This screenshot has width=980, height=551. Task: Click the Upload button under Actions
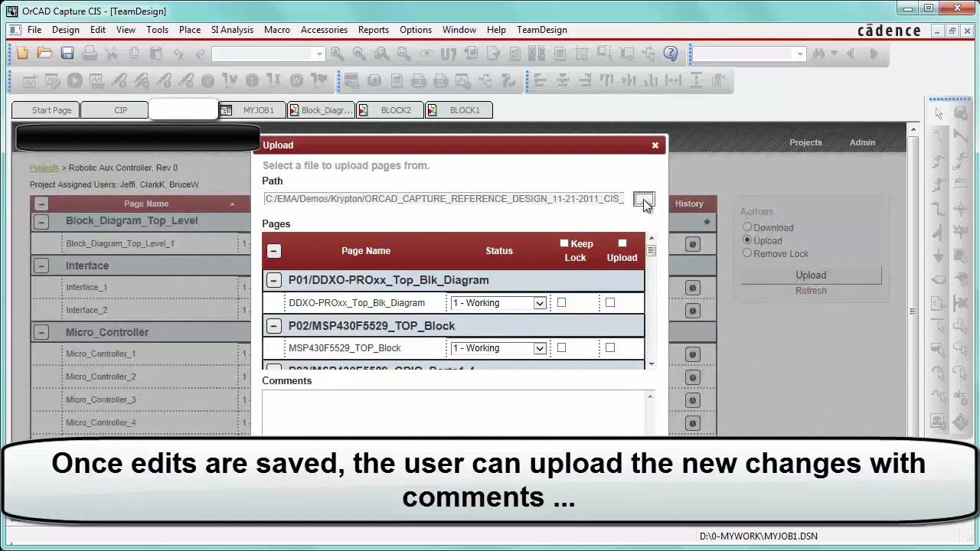(x=811, y=275)
